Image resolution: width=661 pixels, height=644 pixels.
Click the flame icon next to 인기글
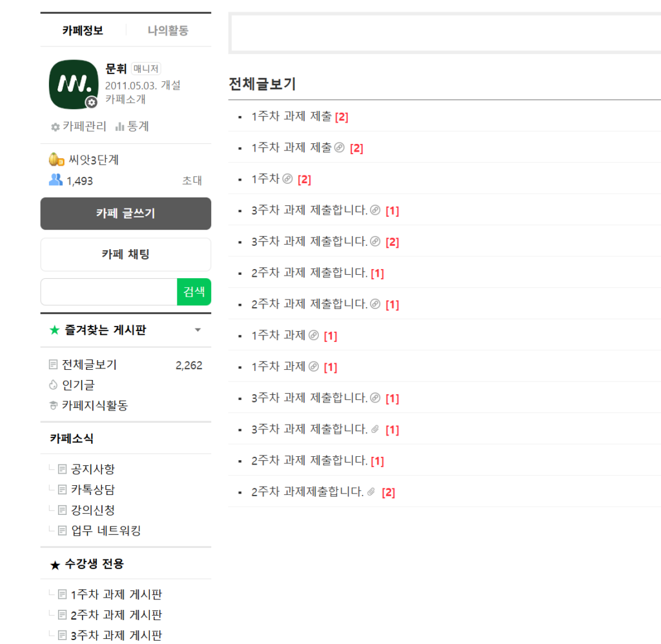(x=54, y=385)
